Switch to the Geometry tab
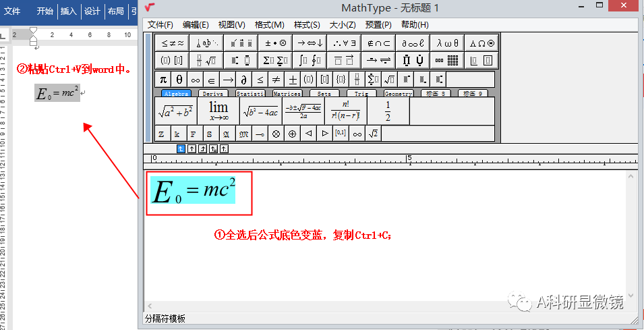The image size is (644, 330). click(x=398, y=94)
